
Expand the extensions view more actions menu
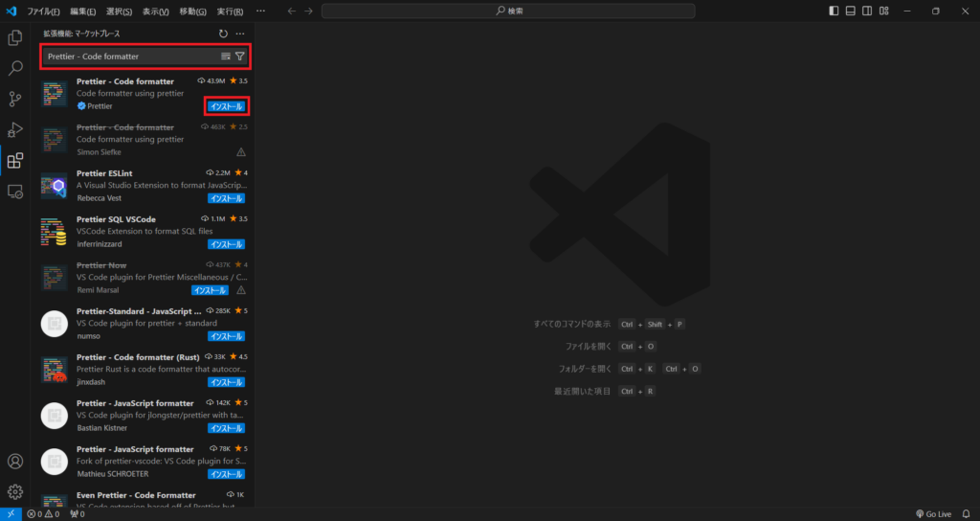(240, 34)
